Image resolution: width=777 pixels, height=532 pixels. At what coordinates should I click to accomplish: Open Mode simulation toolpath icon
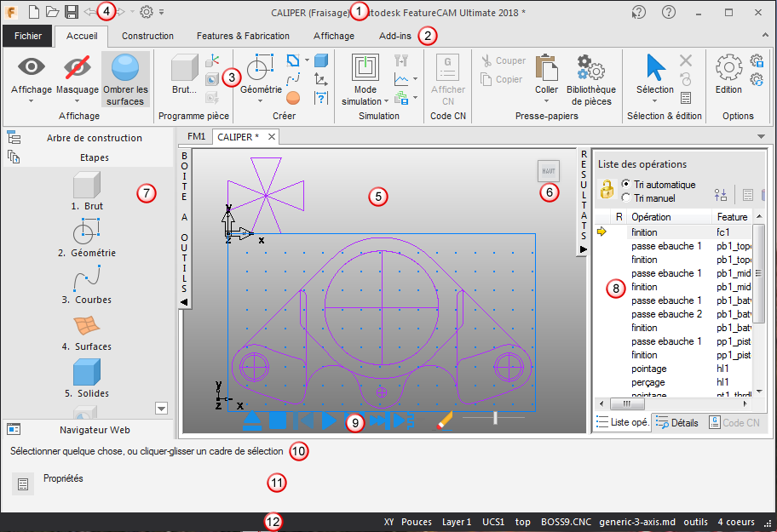pyautogui.click(x=365, y=67)
